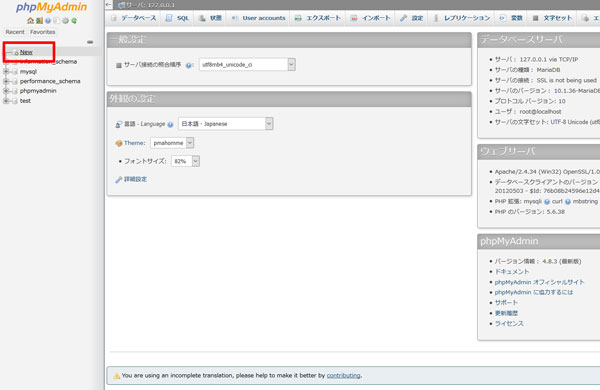
Task: Click help icon next to サーバ接続の照合順序
Action: coord(188,65)
